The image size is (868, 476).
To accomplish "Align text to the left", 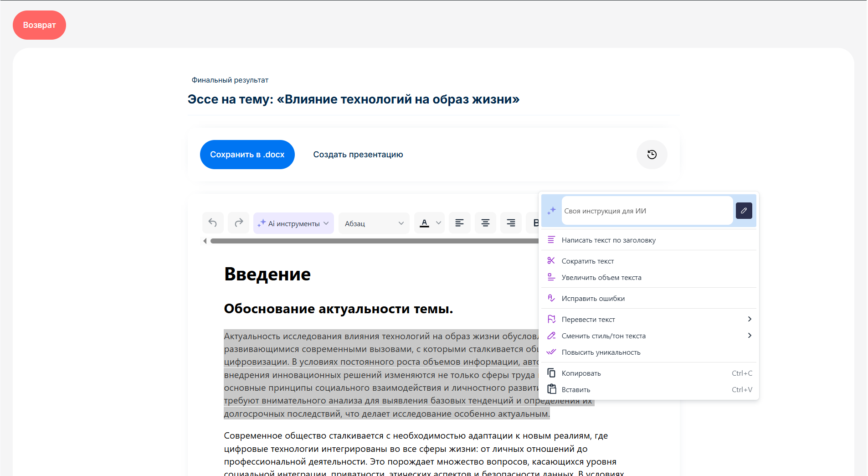I will 459,223.
